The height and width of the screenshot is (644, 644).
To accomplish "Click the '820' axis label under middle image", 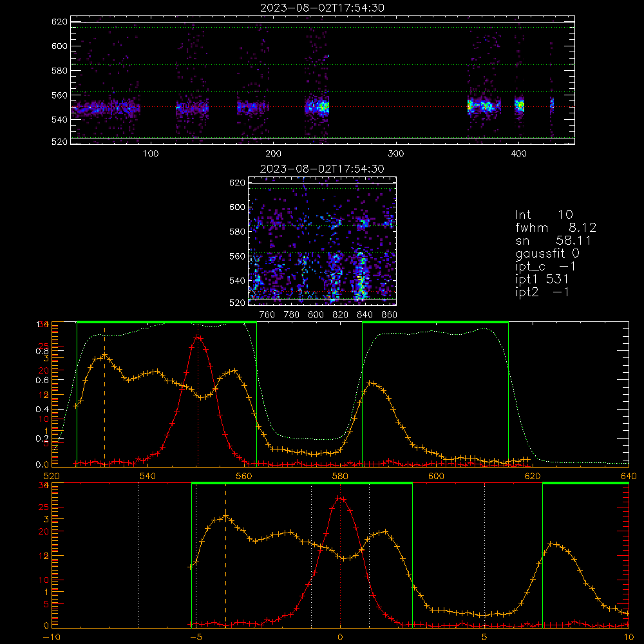I will click(x=340, y=315).
